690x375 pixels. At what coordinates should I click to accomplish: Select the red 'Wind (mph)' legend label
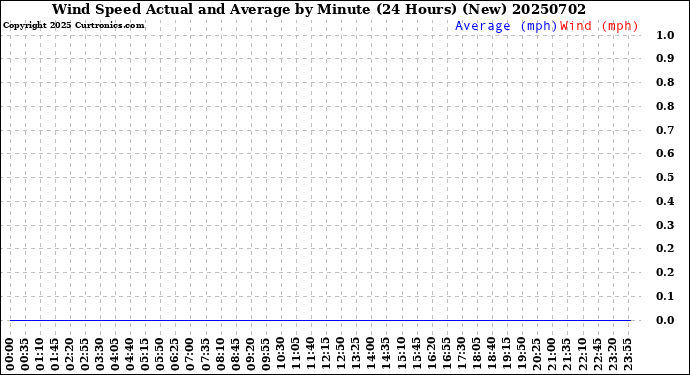(x=599, y=26)
